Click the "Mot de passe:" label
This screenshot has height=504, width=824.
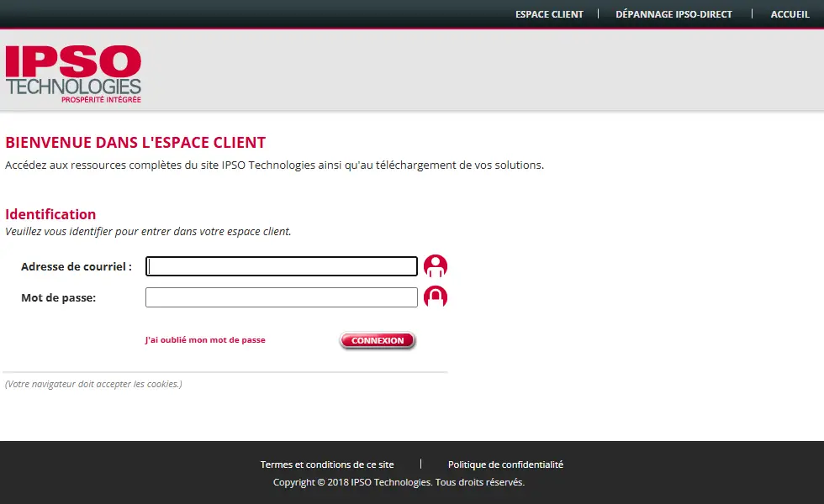click(x=58, y=297)
